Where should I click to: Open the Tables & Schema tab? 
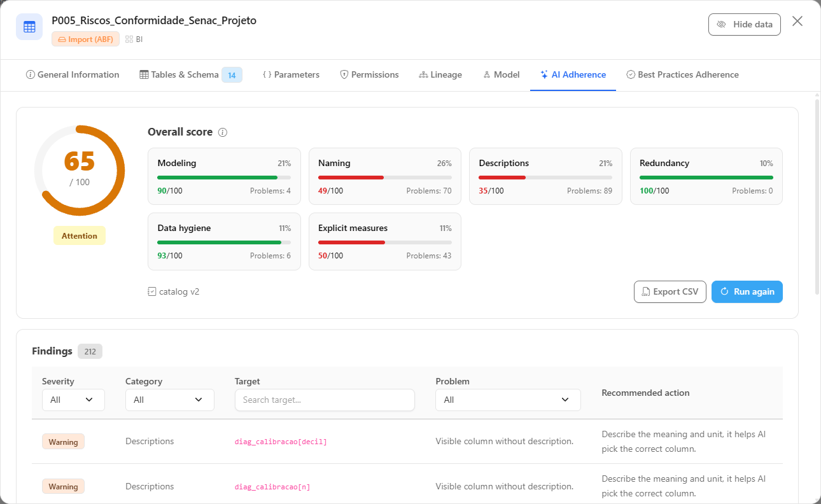click(191, 74)
